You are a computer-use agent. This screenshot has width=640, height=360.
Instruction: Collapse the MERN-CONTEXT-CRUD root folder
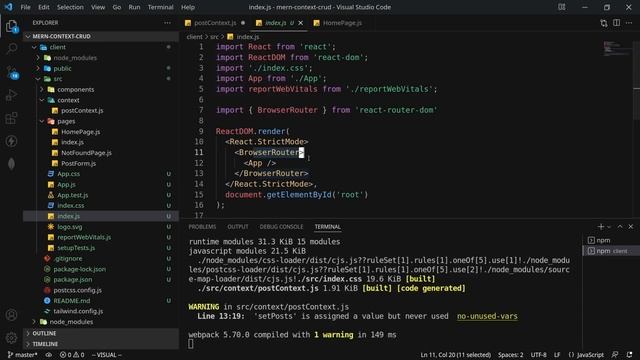pyautogui.click(x=101, y=36)
